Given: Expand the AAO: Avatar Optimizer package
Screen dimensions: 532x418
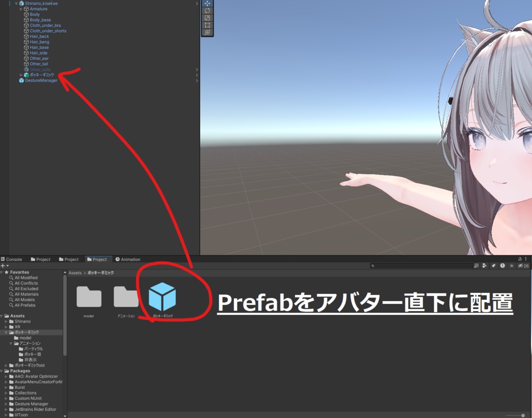Looking at the screenshot, I should click(x=6, y=376).
